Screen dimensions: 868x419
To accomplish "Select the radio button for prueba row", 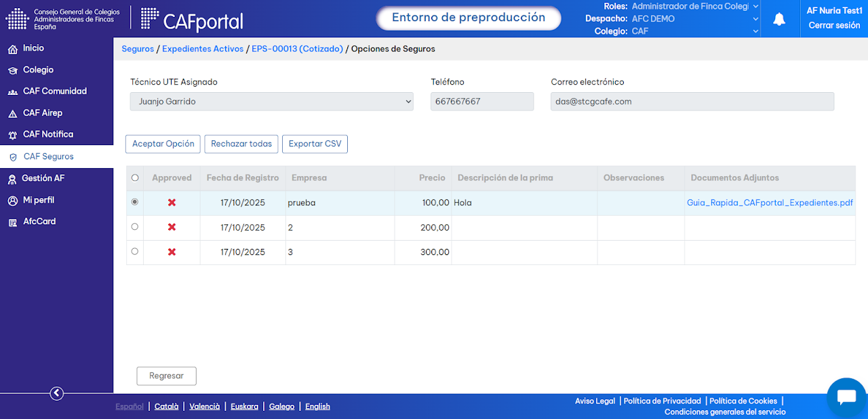I will tap(134, 202).
